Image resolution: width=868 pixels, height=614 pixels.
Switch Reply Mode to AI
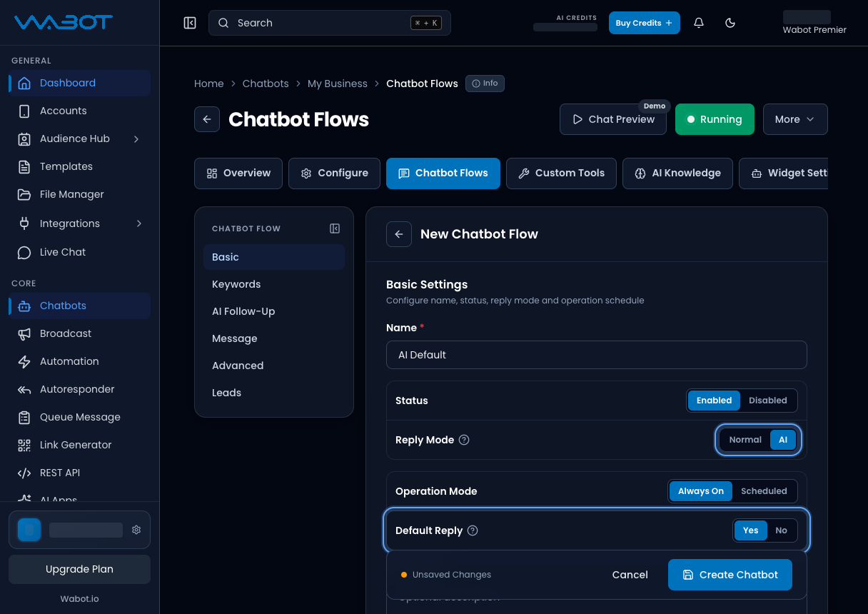[x=783, y=440]
